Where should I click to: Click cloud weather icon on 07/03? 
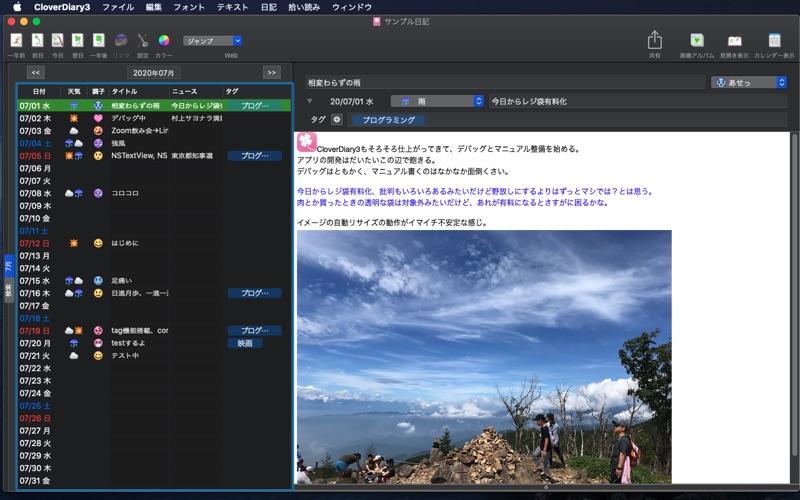point(74,131)
